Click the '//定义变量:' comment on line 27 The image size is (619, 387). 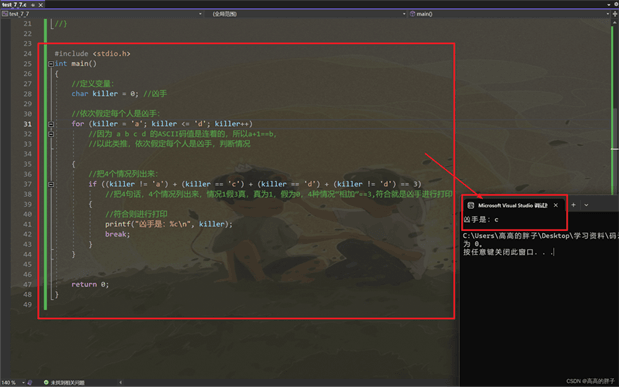[x=92, y=84]
